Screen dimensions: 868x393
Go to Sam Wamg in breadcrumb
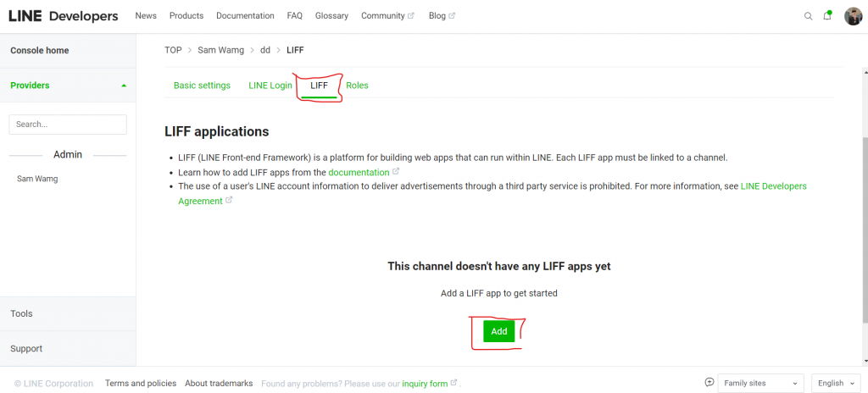tap(221, 50)
